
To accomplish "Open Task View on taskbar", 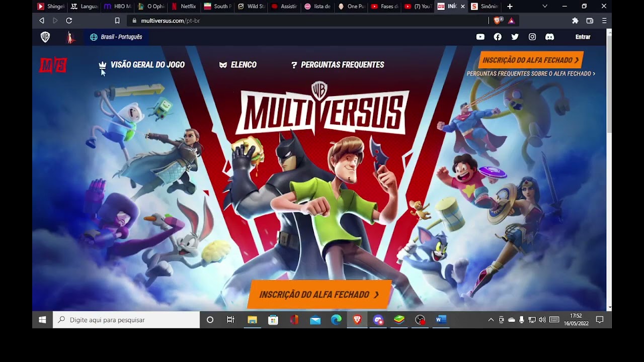I will pos(231,320).
